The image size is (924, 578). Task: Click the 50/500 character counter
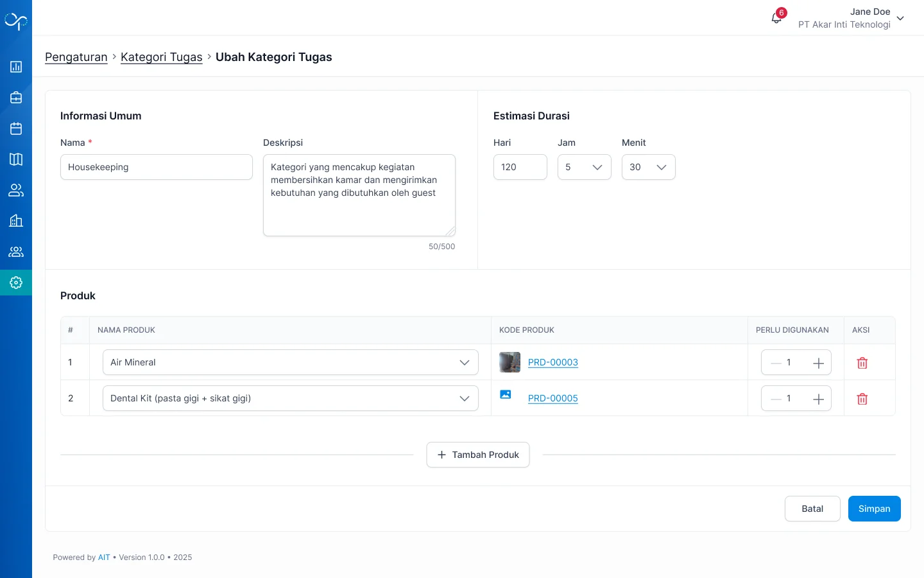(442, 247)
